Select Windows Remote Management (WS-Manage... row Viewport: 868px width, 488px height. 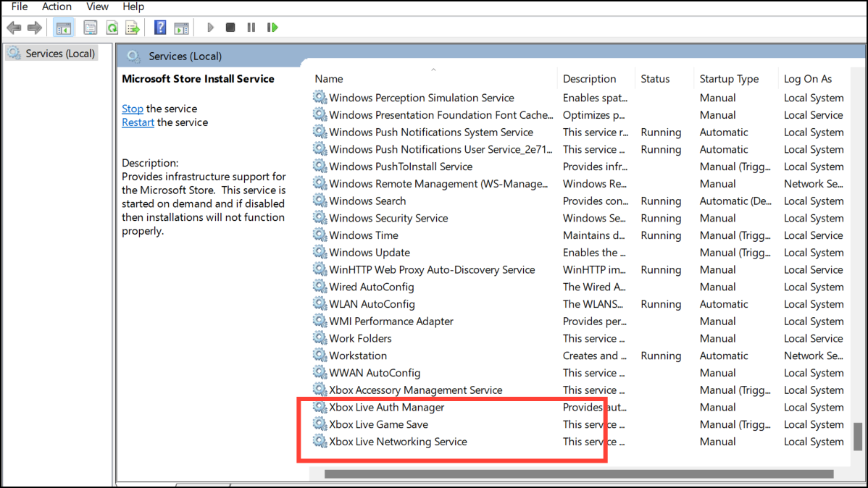(x=578, y=183)
